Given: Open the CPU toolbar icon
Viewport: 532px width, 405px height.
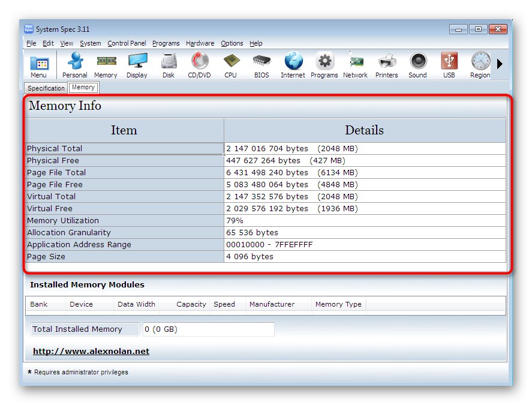Looking at the screenshot, I should tap(231, 65).
